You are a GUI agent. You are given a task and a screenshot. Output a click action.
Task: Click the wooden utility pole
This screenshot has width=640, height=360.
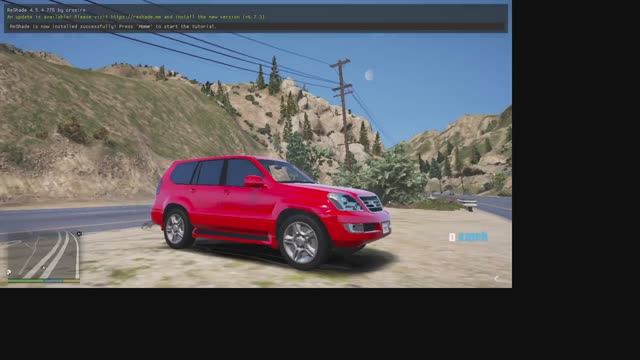(343, 109)
